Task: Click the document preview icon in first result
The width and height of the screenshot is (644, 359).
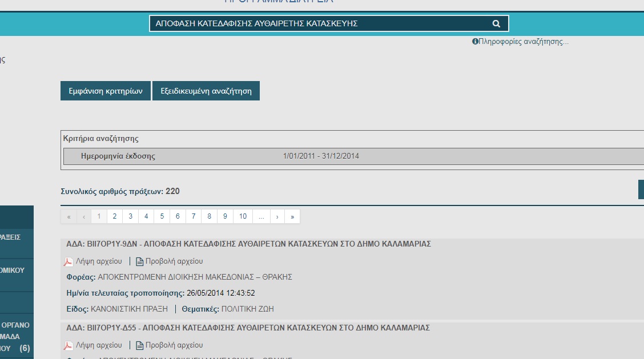Action: [x=139, y=261]
